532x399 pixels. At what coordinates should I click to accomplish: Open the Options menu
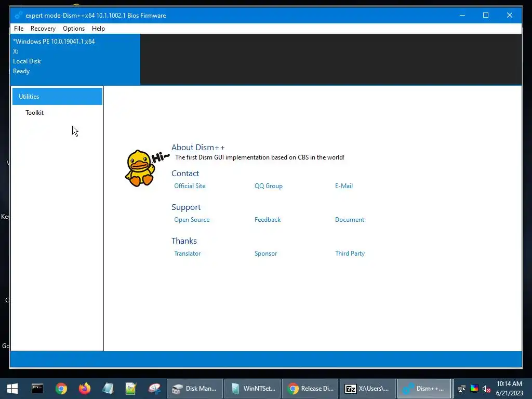pyautogui.click(x=74, y=29)
